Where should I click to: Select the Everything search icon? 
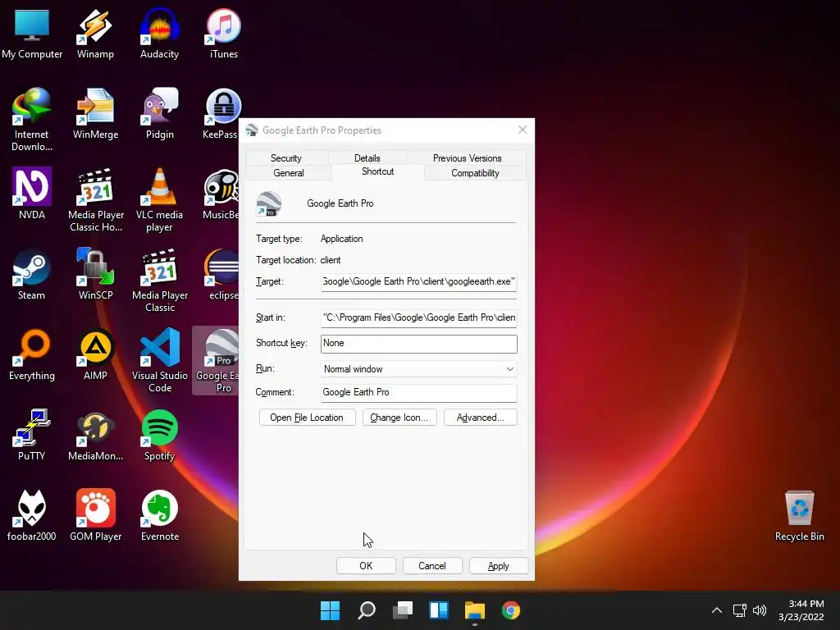click(x=32, y=354)
